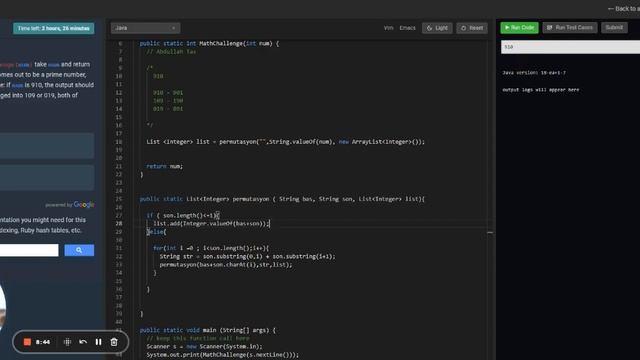Image resolution: width=640 pixels, height=360 pixels.
Task: Click the 'String str = son.substring' line
Action: [x=247, y=257]
